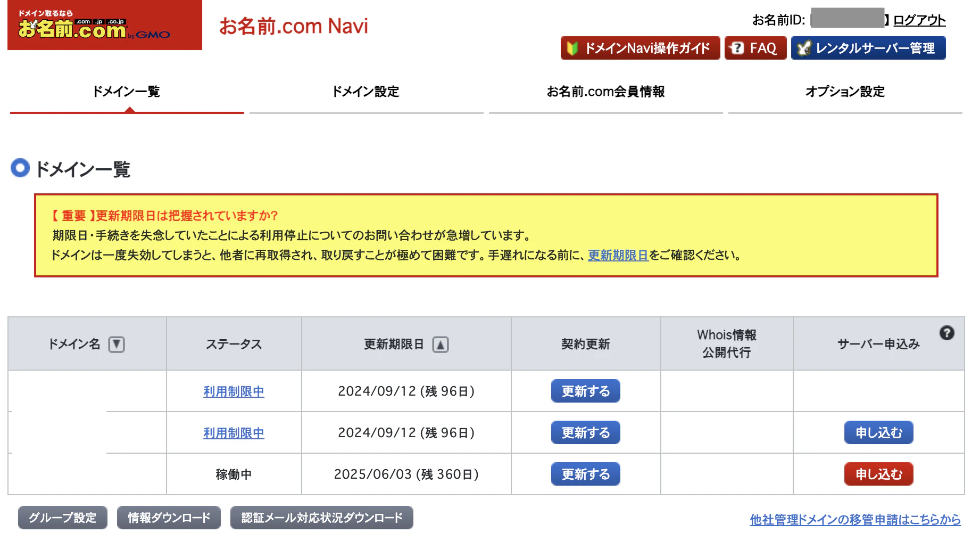980x557 pixels.
Task: Click the お名前ID: label
Action: [778, 20]
